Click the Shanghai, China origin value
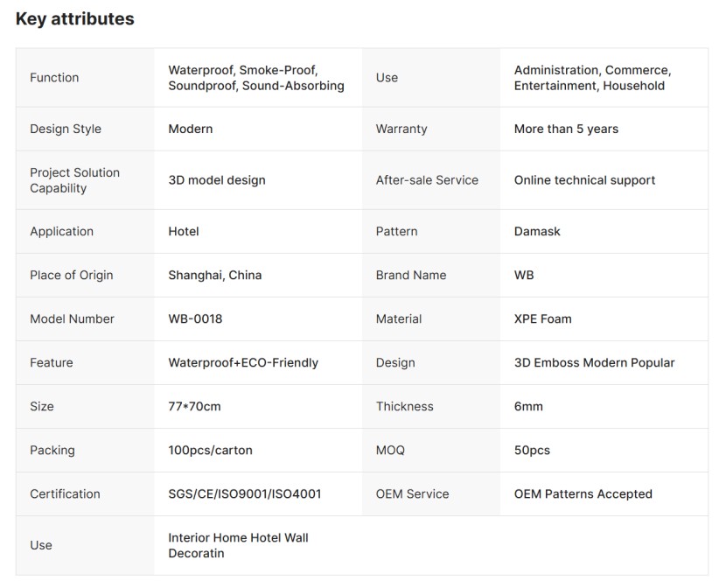The image size is (726, 588). click(214, 275)
